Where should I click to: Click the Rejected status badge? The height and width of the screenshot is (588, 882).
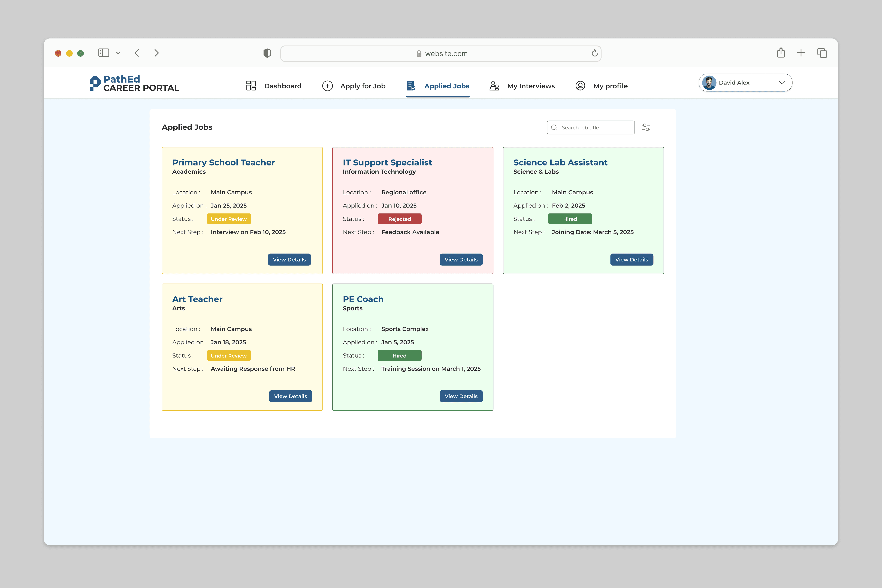click(x=399, y=219)
